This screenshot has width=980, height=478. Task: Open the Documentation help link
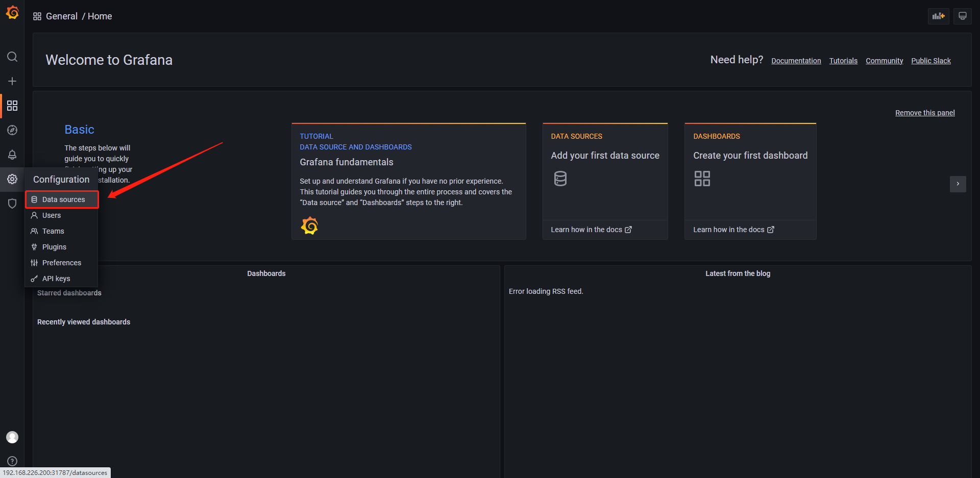tap(796, 61)
